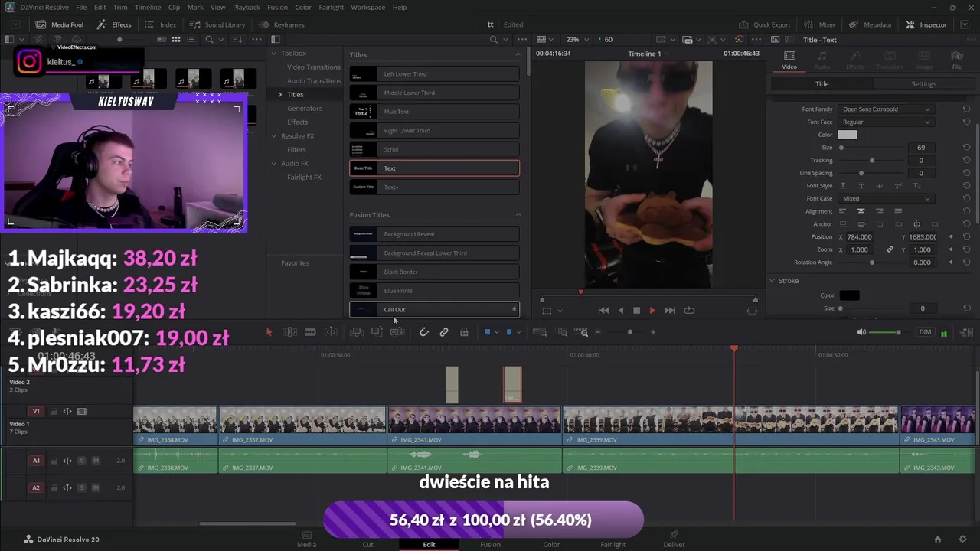Screen dimensions: 980x551
Task: Click the timeline zoom-out minus button
Action: click(598, 332)
